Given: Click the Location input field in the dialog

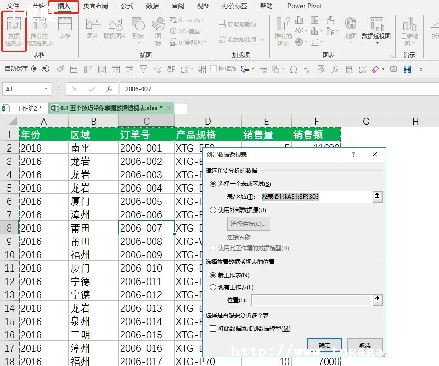Looking at the screenshot, I should (x=311, y=300).
